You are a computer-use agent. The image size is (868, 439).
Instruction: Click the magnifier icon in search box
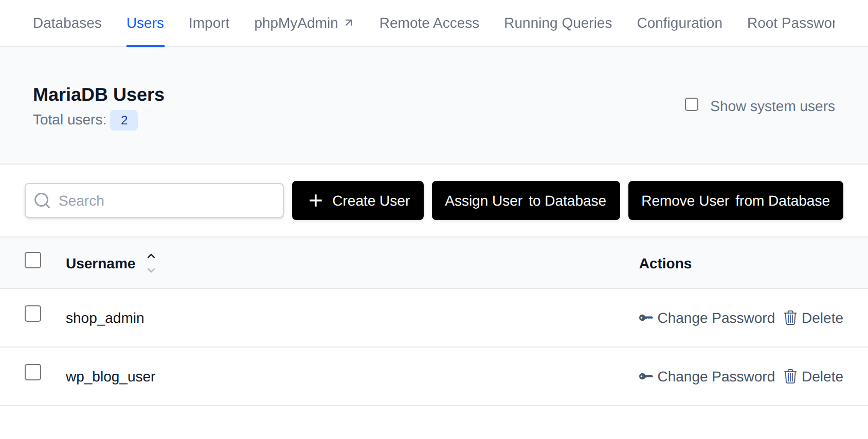pos(42,200)
